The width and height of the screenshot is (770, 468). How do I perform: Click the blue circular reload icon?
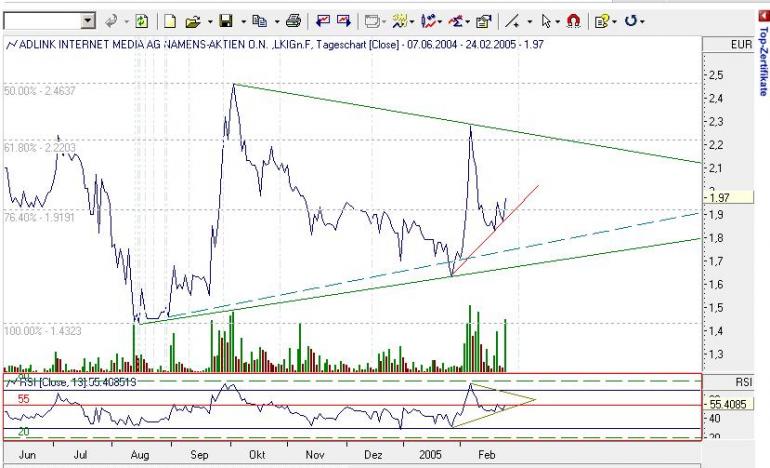click(x=631, y=21)
